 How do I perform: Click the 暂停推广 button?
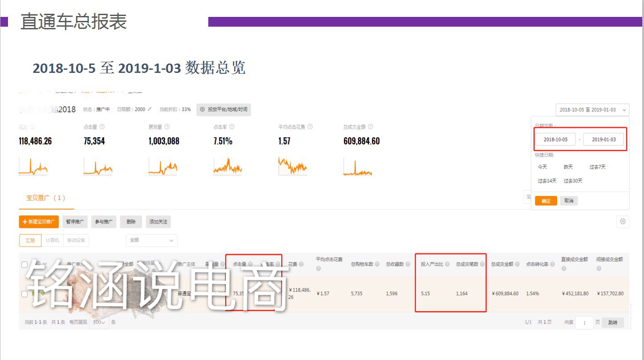75,222
